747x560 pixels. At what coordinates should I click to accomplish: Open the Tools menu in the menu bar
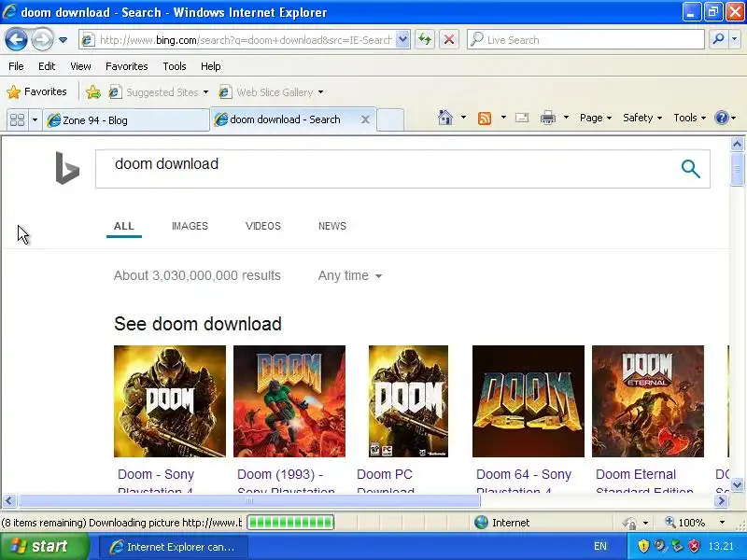point(175,66)
